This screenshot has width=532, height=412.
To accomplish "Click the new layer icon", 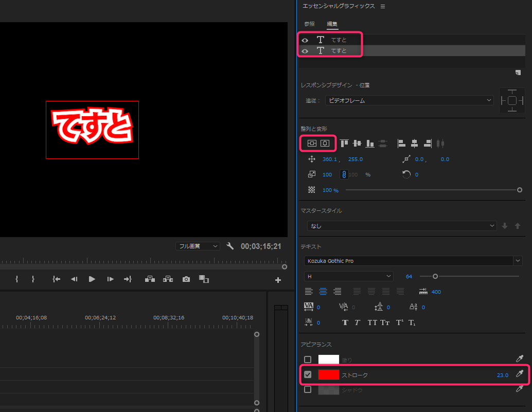I will click(518, 73).
